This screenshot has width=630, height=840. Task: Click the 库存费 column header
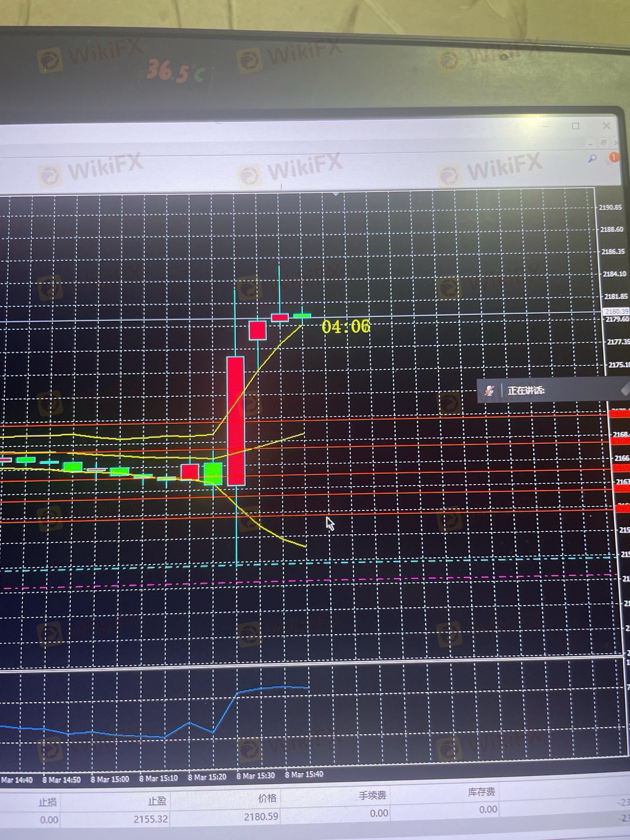click(481, 792)
